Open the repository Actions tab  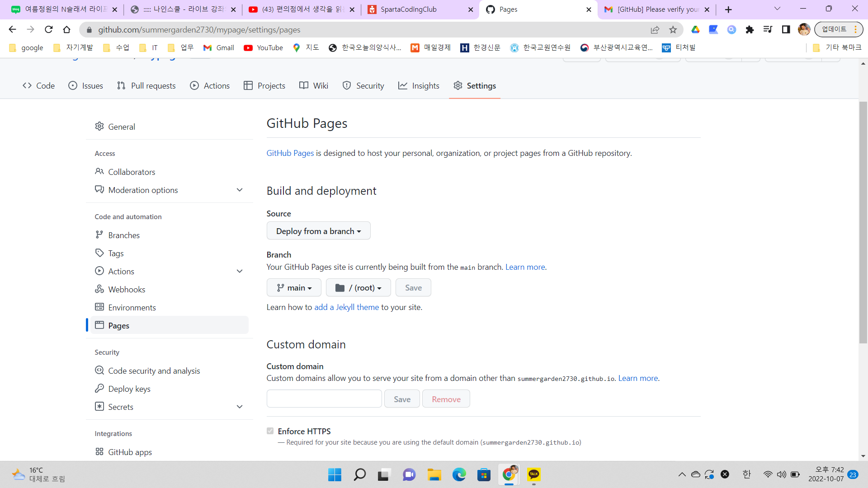pyautogui.click(x=210, y=86)
